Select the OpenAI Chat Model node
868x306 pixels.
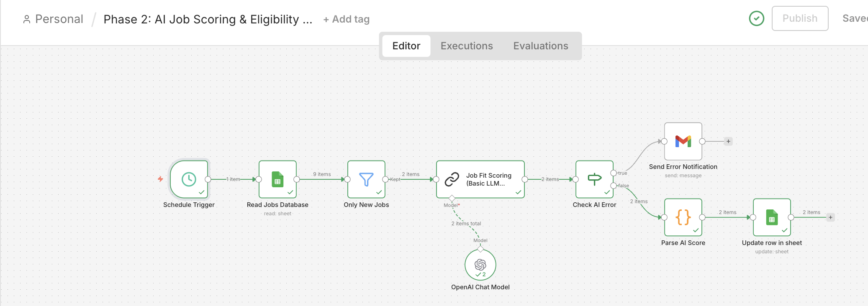tap(480, 265)
